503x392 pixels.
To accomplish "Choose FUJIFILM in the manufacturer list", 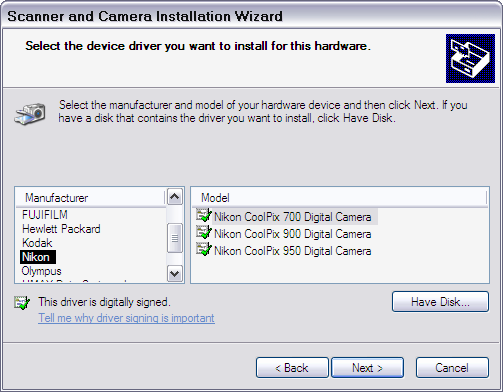I will 45,215.
